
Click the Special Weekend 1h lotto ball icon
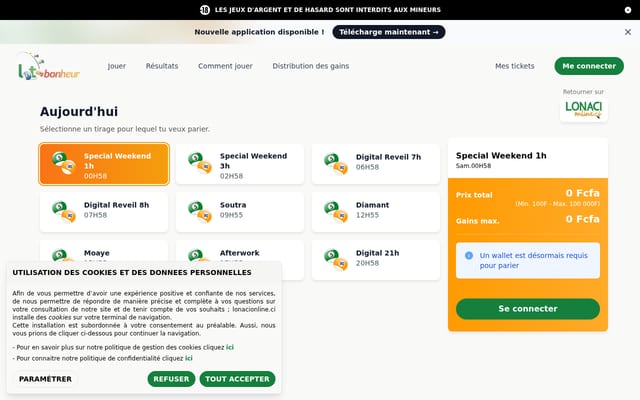coord(64,163)
